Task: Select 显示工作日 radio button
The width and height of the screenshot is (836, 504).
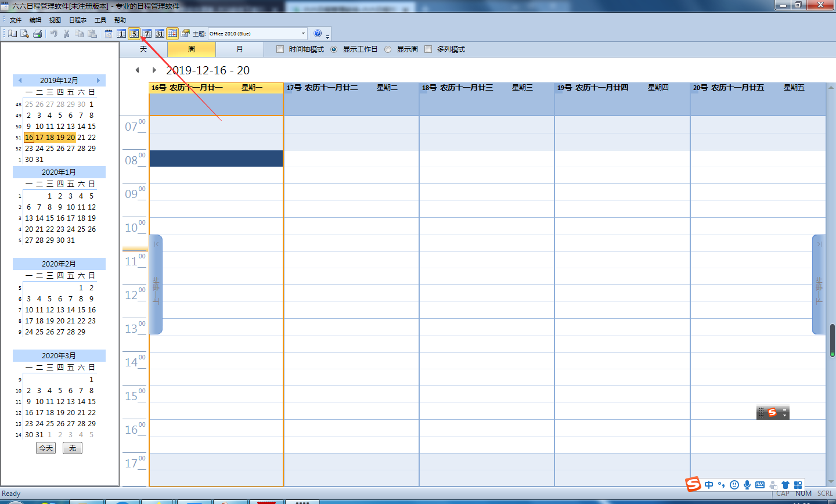Action: pos(334,49)
